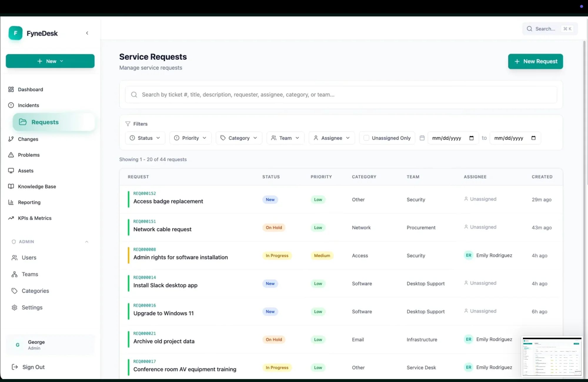Open the Reporting chart icon

pyautogui.click(x=11, y=202)
